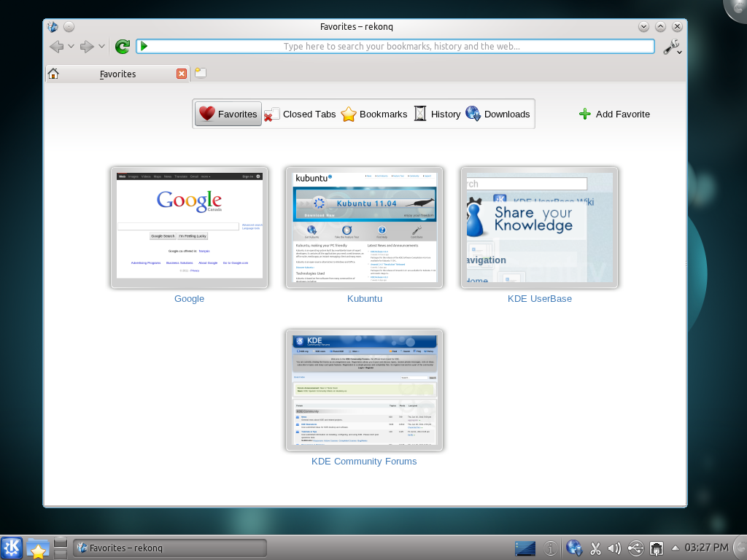The height and width of the screenshot is (560, 747).
Task: Open a new tab with the new tab icon
Action: click(x=201, y=73)
